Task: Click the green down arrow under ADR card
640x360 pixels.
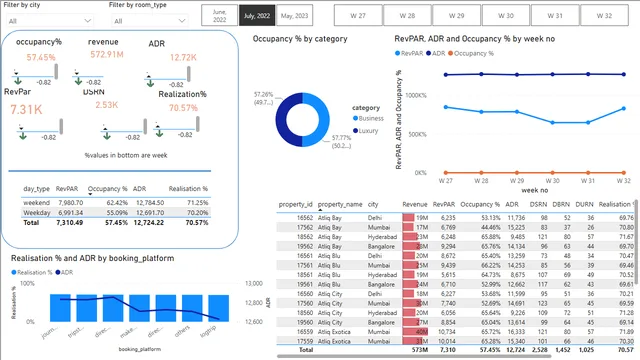Action: point(150,83)
